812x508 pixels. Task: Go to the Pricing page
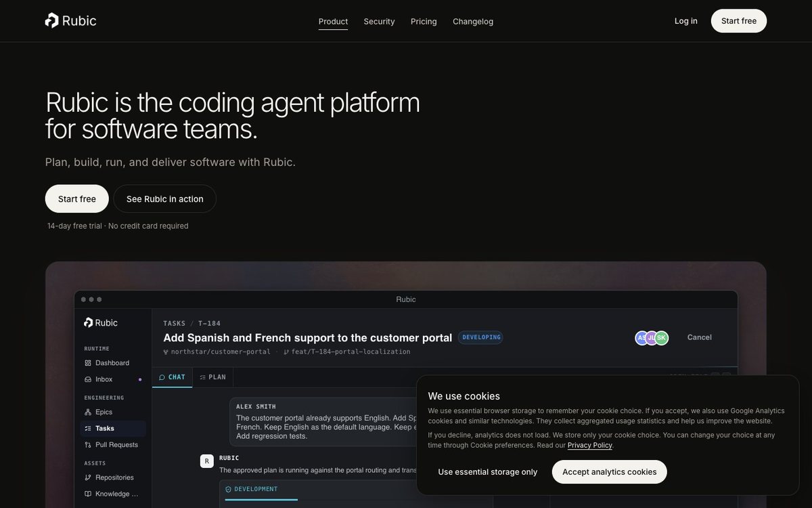point(424,21)
